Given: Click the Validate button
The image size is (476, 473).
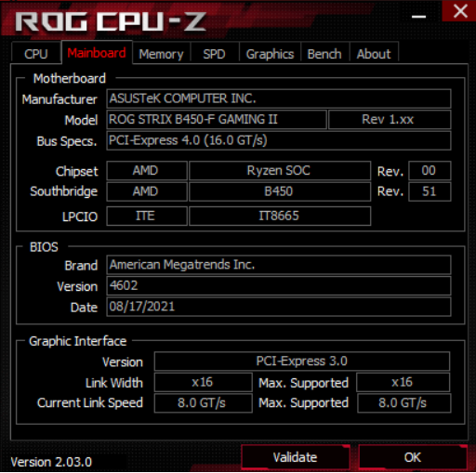Looking at the screenshot, I should [296, 457].
